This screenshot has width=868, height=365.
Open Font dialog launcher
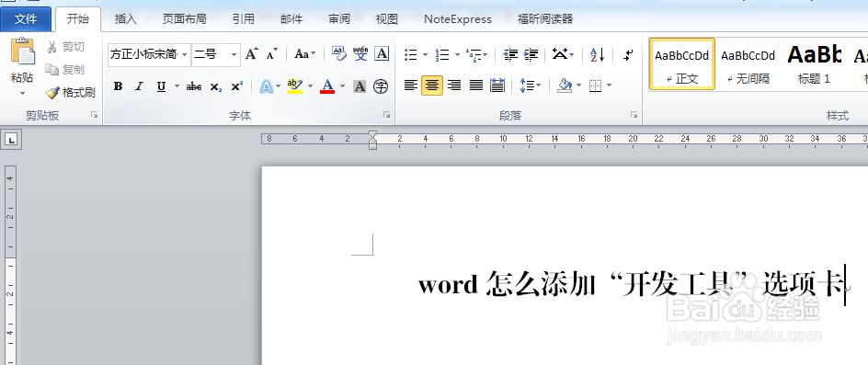coord(386,115)
